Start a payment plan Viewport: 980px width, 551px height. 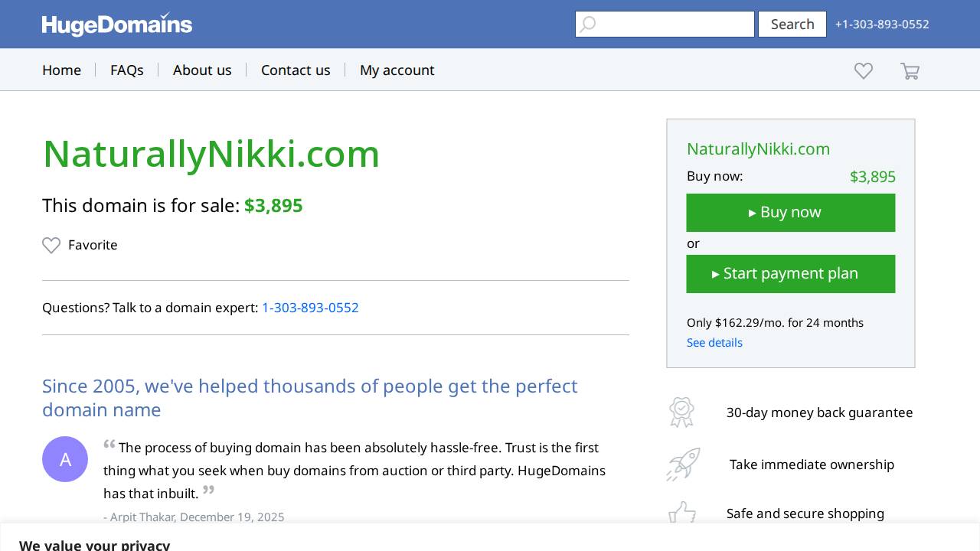point(790,273)
